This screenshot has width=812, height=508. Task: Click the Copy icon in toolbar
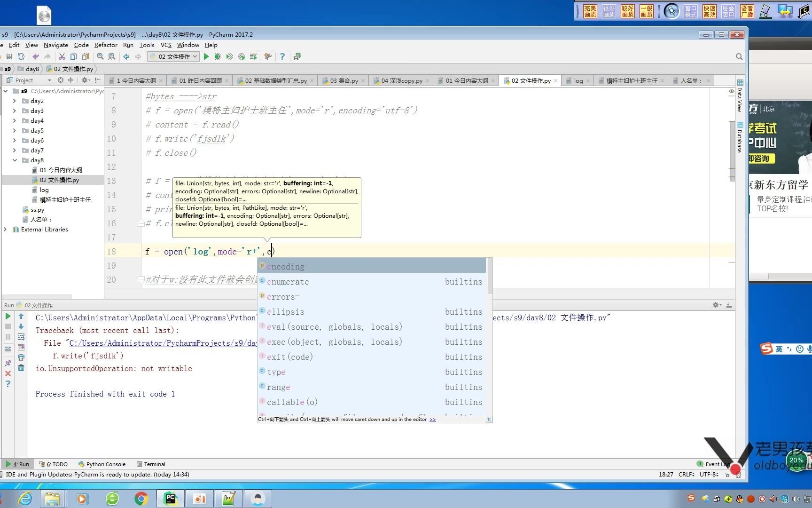pyautogui.click(x=73, y=56)
